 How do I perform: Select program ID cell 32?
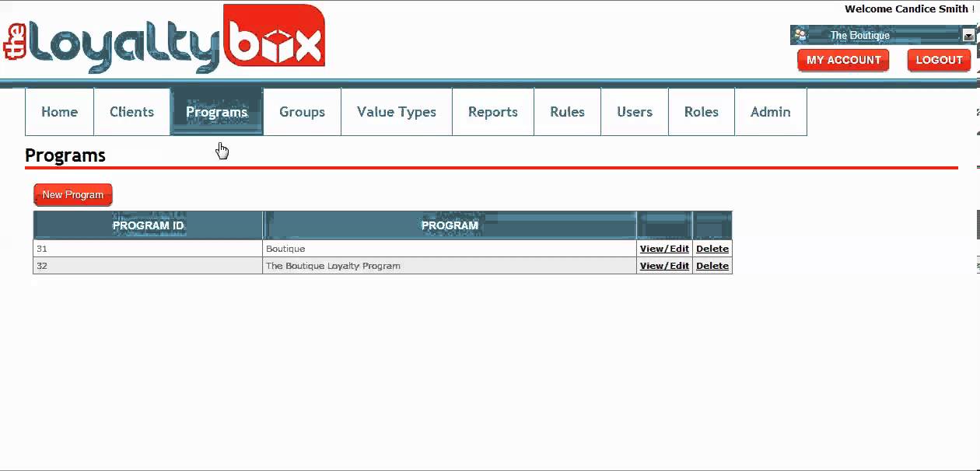point(148,266)
